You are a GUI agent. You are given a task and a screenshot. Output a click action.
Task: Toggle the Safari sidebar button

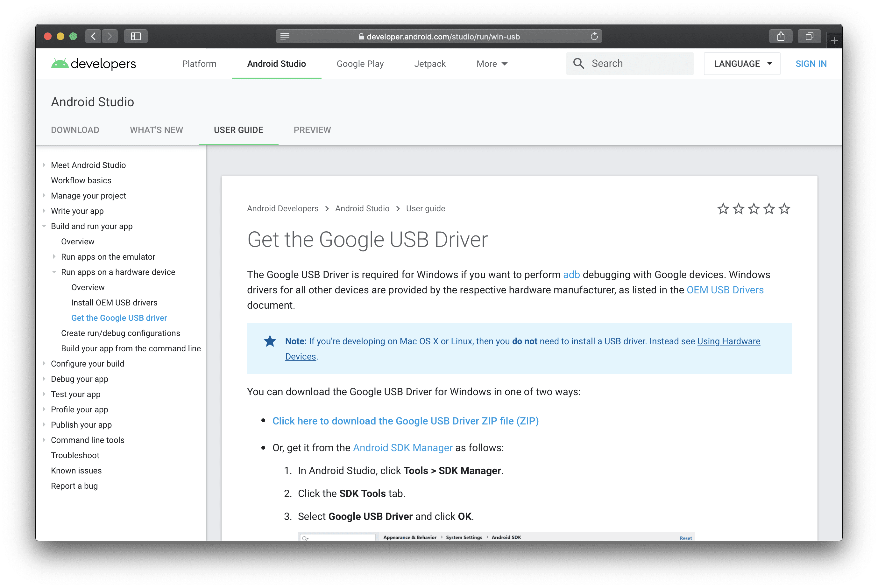coord(136,36)
